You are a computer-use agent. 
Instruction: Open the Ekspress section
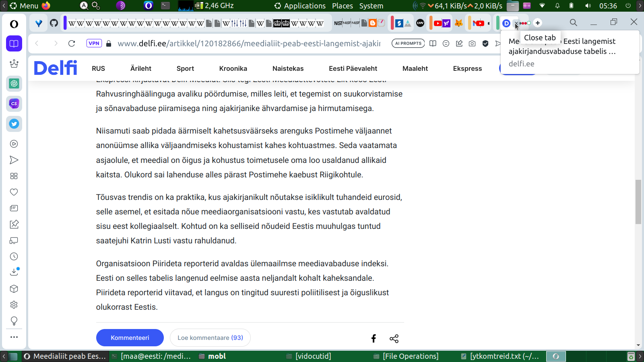(x=467, y=68)
